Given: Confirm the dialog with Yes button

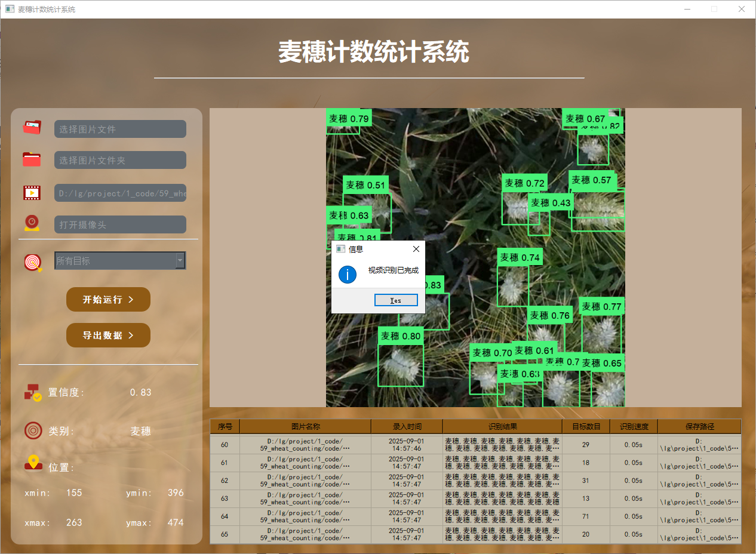Looking at the screenshot, I should 396,300.
